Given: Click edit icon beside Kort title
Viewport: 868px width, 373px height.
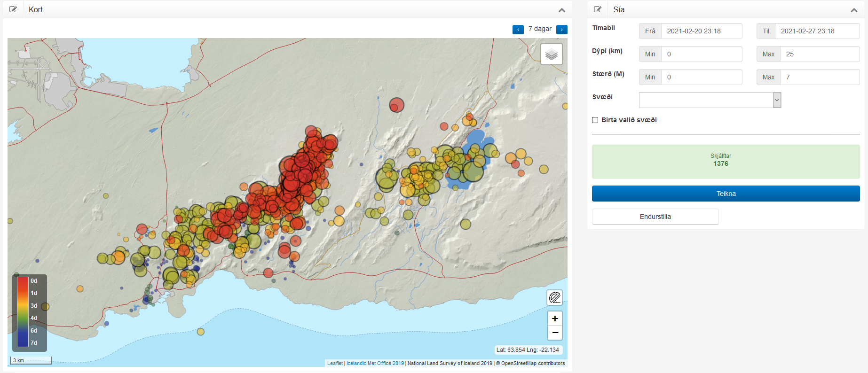Looking at the screenshot, I should (13, 9).
